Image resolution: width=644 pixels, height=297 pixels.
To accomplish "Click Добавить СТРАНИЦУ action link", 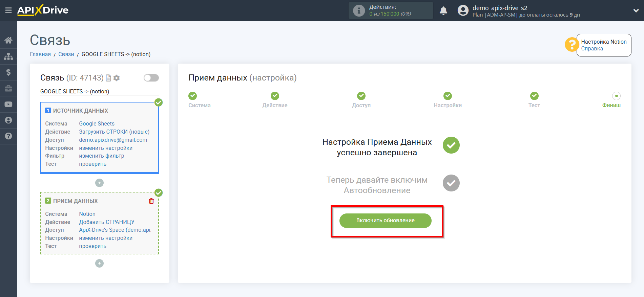I will [x=107, y=222].
